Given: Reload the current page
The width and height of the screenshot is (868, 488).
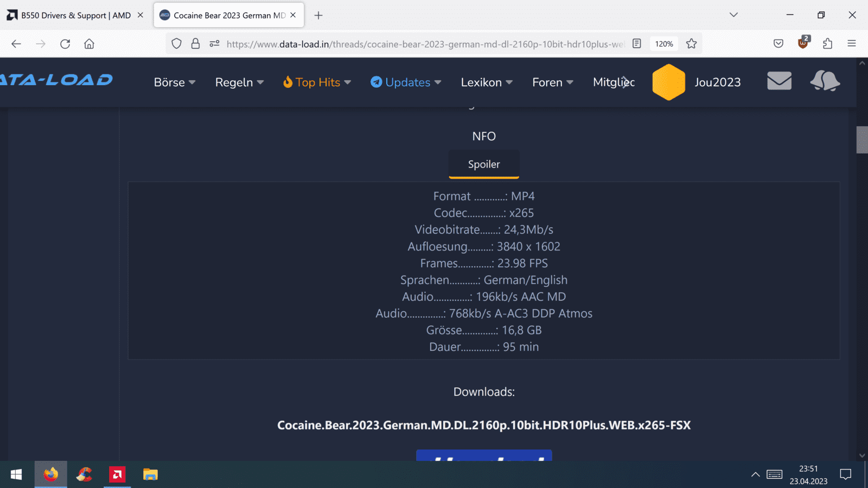Looking at the screenshot, I should coord(65,44).
